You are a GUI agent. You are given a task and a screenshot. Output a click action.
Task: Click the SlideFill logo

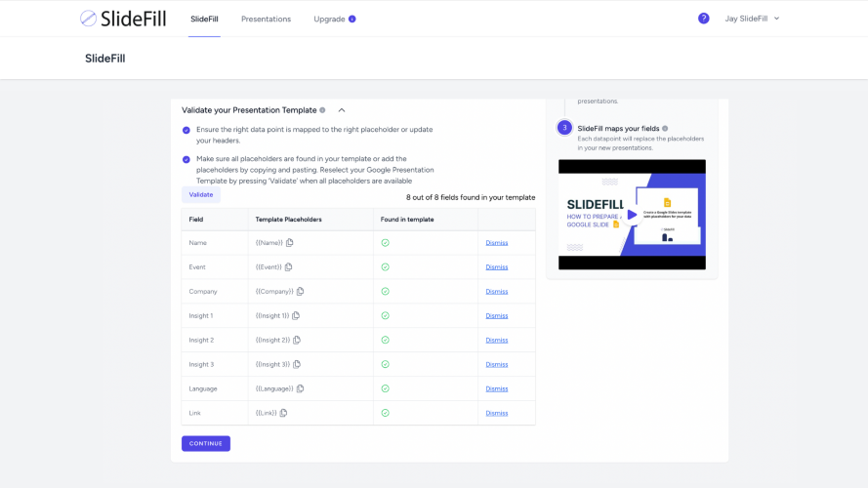click(123, 19)
